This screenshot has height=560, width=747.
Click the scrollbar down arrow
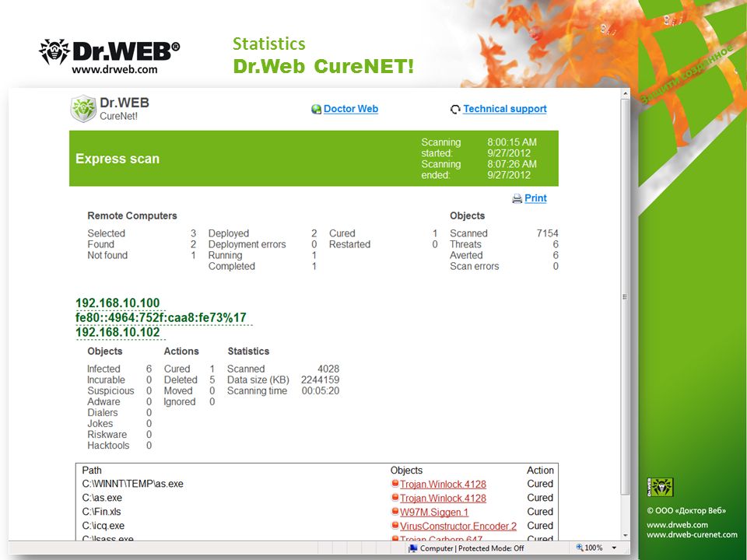coord(625,535)
